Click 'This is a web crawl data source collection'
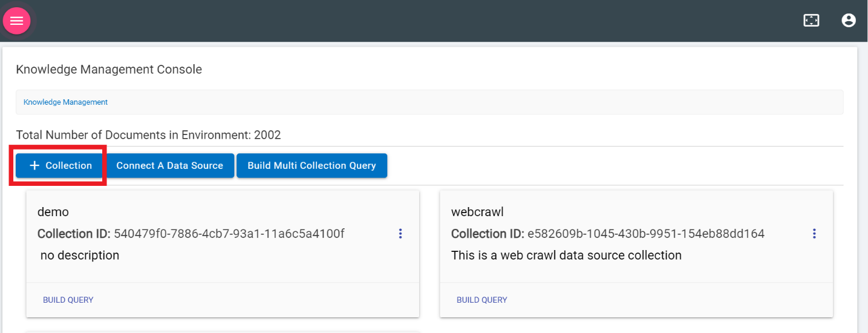 [x=566, y=256]
